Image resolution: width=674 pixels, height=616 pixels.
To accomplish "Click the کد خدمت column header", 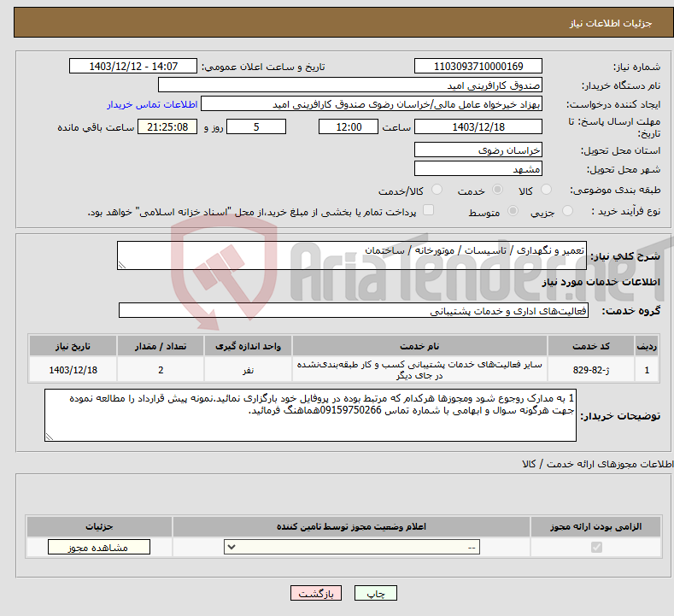I will click(591, 346).
